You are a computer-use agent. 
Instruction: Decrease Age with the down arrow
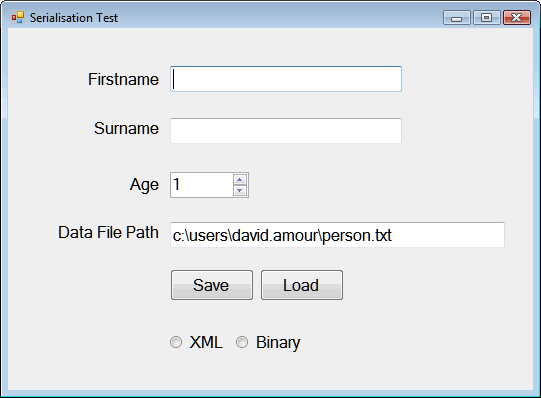tap(240, 190)
